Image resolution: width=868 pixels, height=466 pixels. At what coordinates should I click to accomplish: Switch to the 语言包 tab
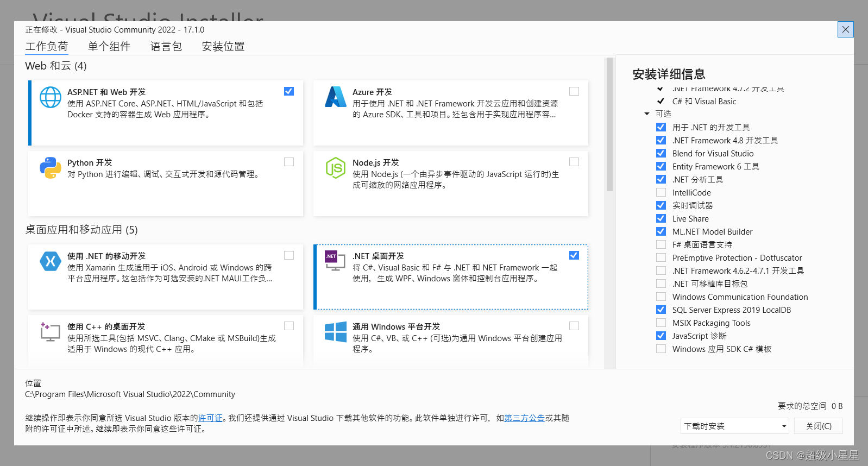tap(166, 47)
